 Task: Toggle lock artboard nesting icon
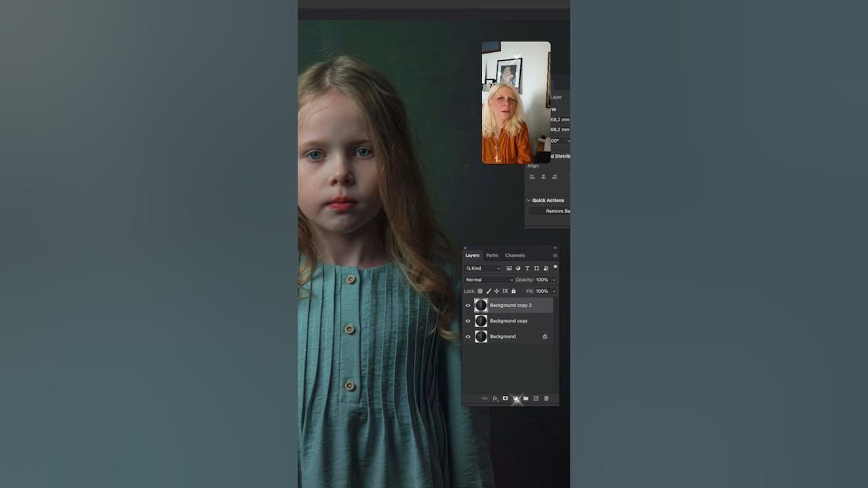point(505,291)
